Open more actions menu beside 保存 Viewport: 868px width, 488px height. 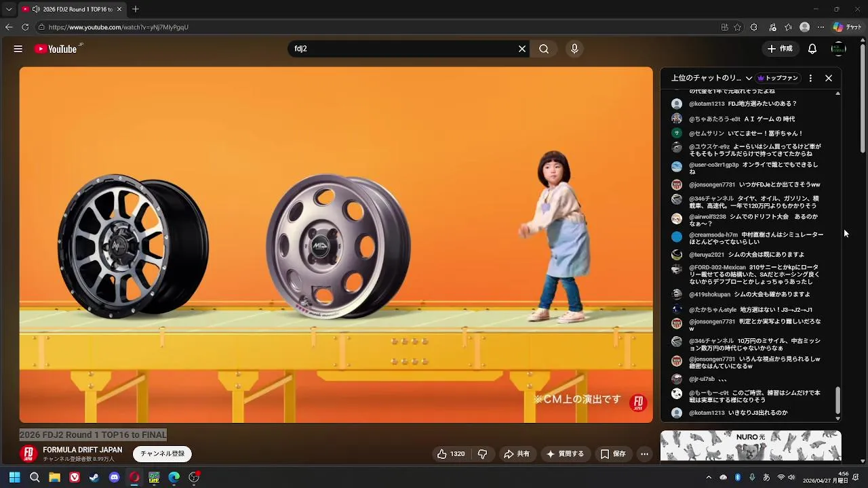tap(645, 454)
